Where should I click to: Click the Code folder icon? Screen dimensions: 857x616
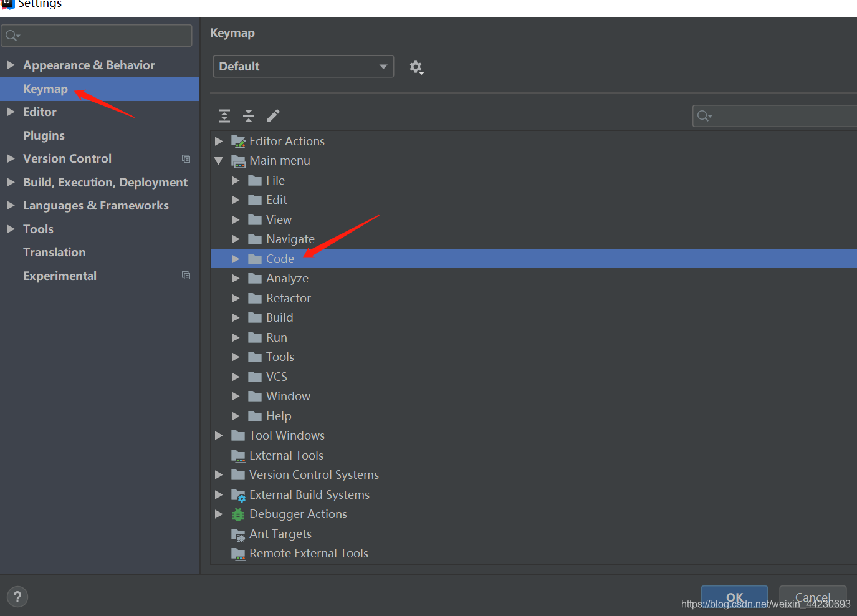point(254,259)
